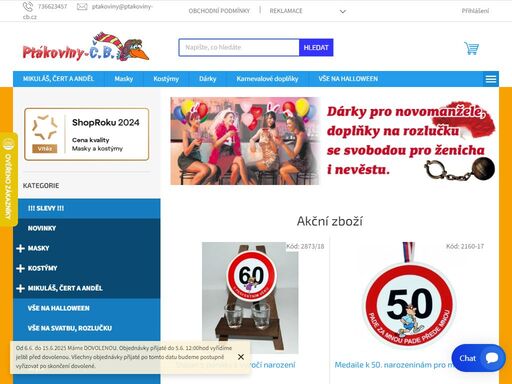
Task: Select the NOVINKY category
Action: pos(87,228)
